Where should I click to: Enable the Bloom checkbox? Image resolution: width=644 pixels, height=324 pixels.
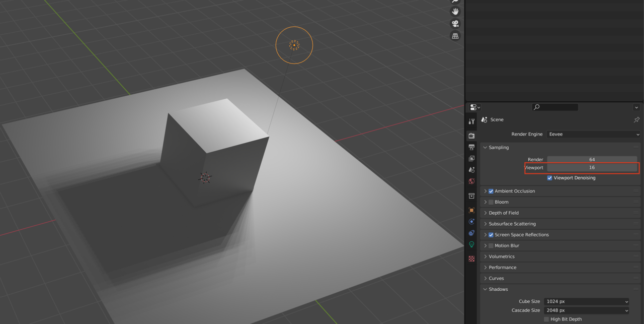click(x=491, y=202)
